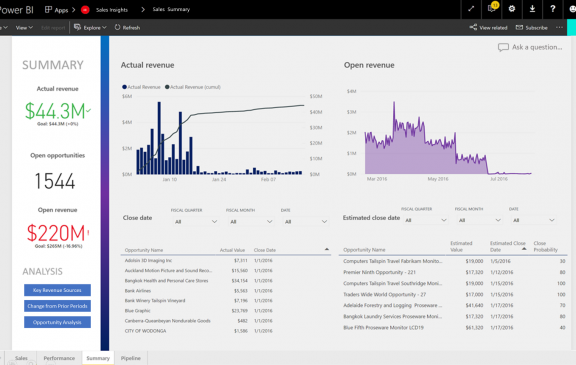The height and width of the screenshot is (365, 576).
Task: Expand Close date Fiscal Month dropdown
Action: pyautogui.click(x=251, y=222)
